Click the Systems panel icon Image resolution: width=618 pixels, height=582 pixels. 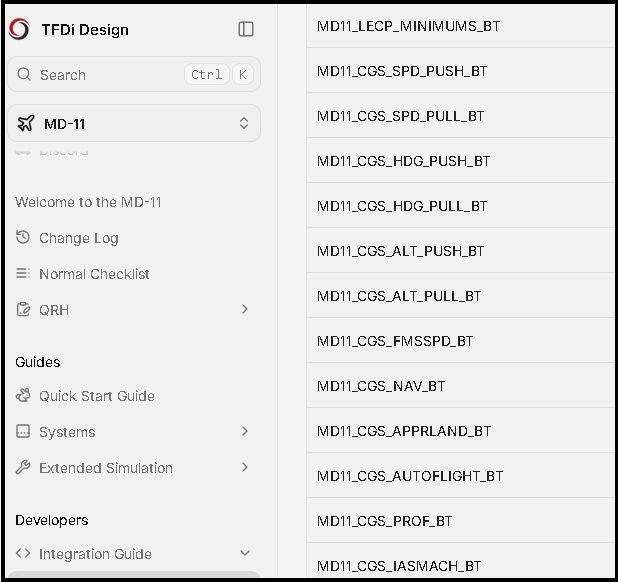click(x=23, y=431)
